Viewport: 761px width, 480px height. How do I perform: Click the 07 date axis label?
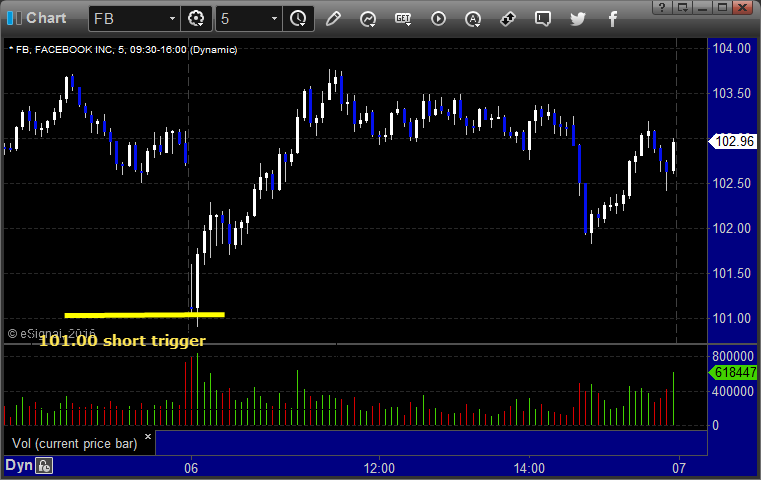click(x=679, y=468)
